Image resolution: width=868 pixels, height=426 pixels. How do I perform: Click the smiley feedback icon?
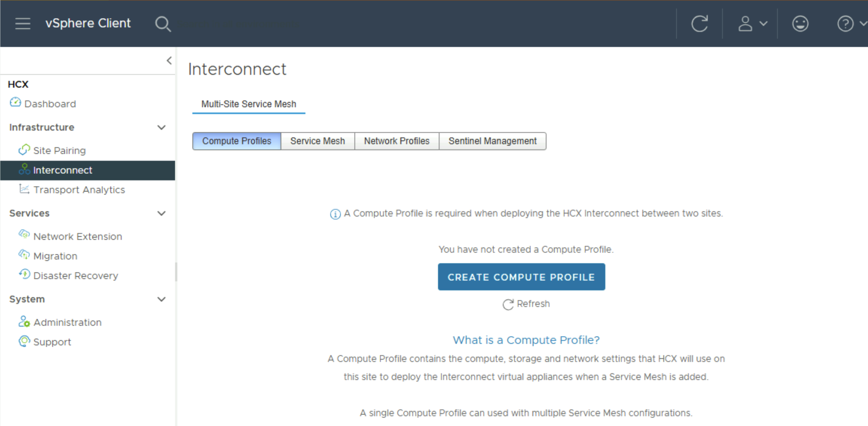coord(800,24)
